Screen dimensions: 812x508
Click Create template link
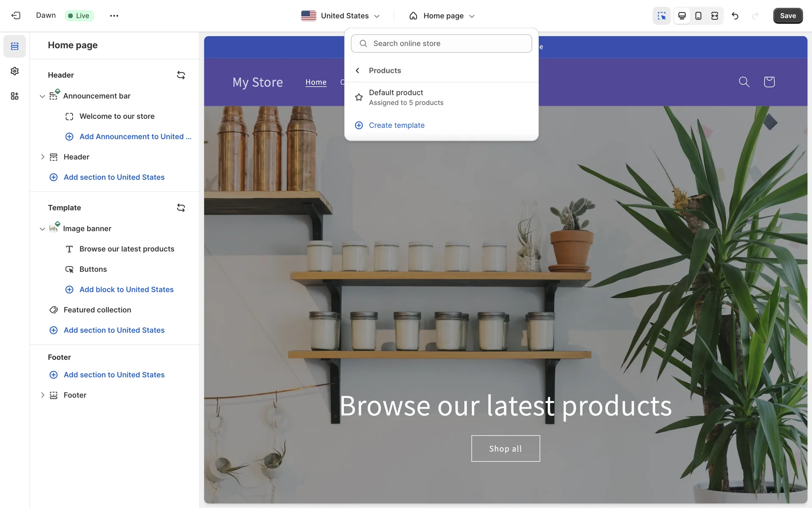tap(396, 125)
